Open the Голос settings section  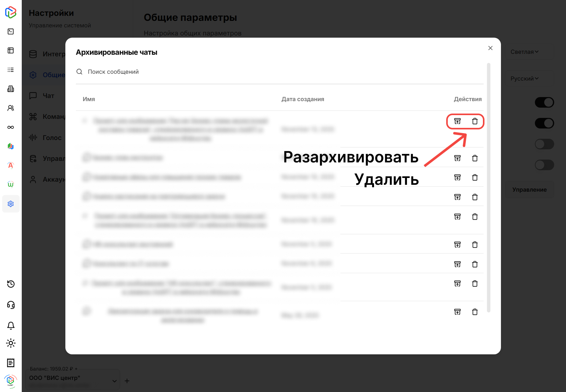52,137
